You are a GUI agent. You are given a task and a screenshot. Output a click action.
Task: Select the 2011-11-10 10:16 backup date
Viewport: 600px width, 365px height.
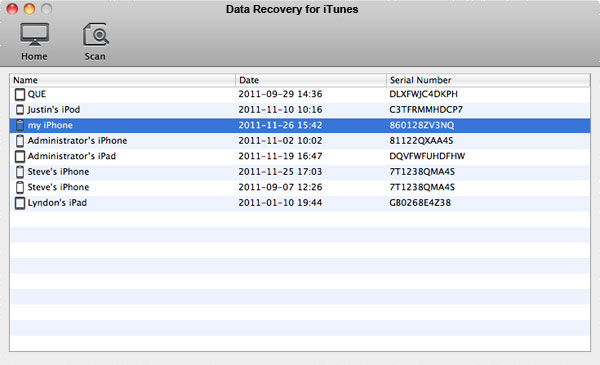tap(280, 110)
